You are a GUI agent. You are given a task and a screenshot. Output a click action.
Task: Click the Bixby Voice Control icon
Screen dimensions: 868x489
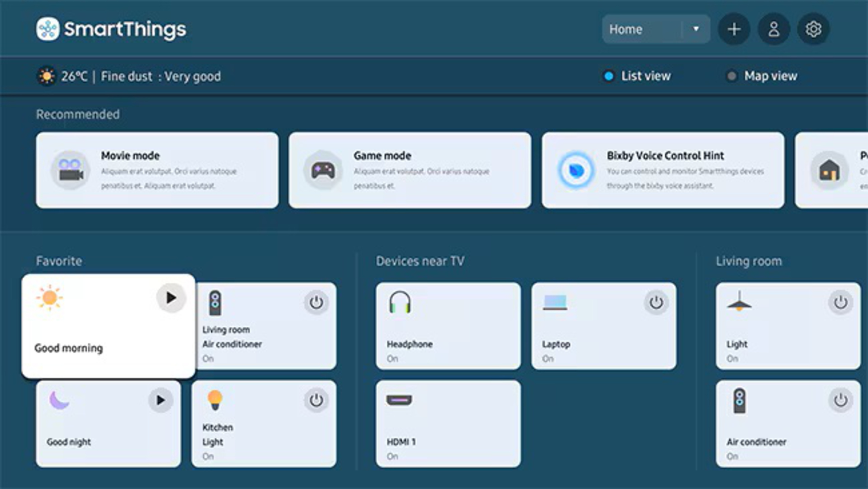click(576, 170)
